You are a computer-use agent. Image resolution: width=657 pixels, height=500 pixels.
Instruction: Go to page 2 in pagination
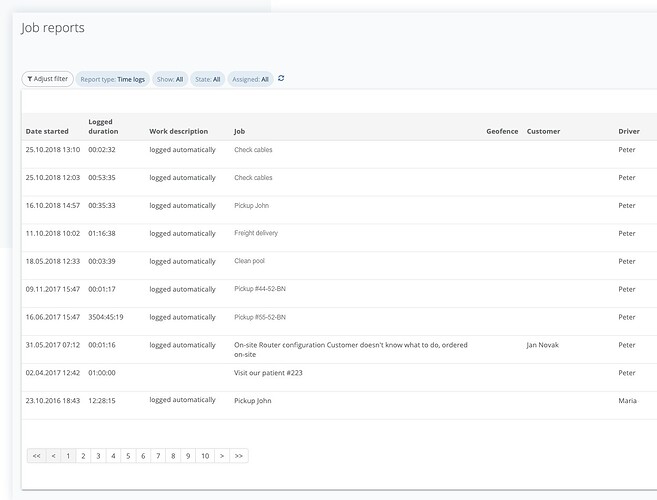click(83, 456)
